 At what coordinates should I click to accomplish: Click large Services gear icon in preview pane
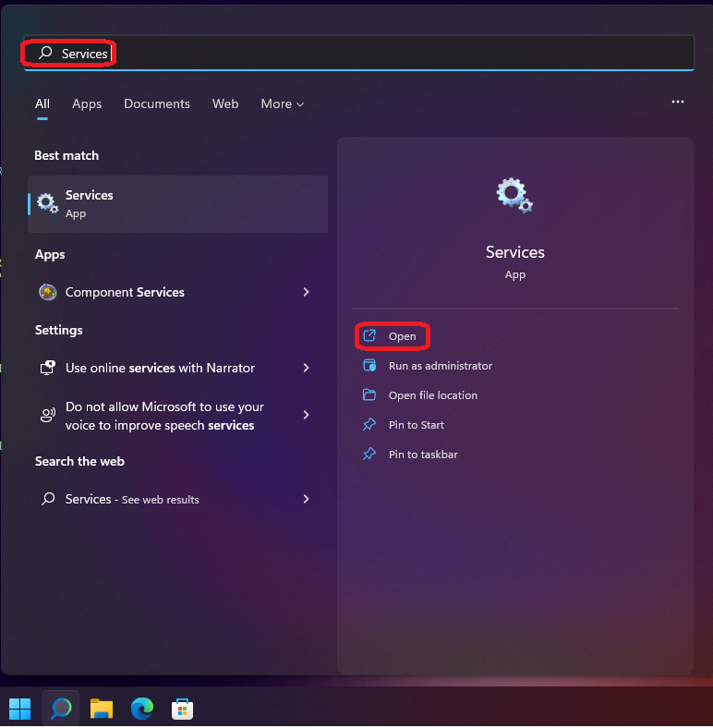coord(514,196)
